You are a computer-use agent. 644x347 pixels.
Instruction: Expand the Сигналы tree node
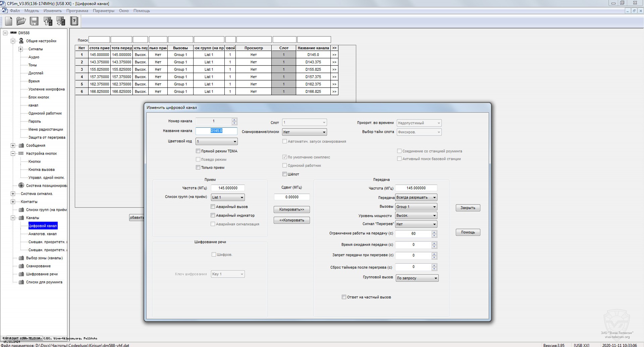click(20, 49)
